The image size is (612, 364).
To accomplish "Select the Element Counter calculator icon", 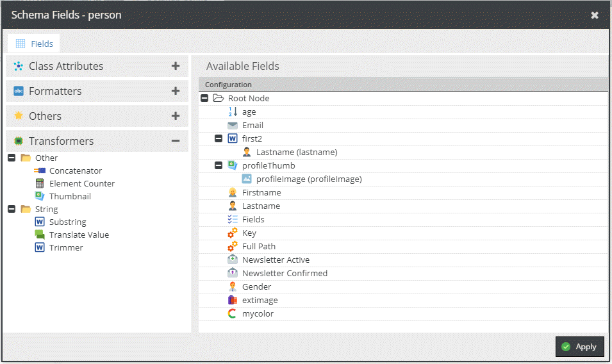I will (x=40, y=184).
